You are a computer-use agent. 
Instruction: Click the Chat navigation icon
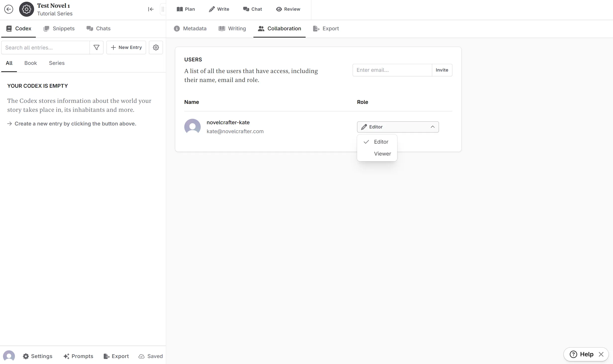click(x=246, y=9)
